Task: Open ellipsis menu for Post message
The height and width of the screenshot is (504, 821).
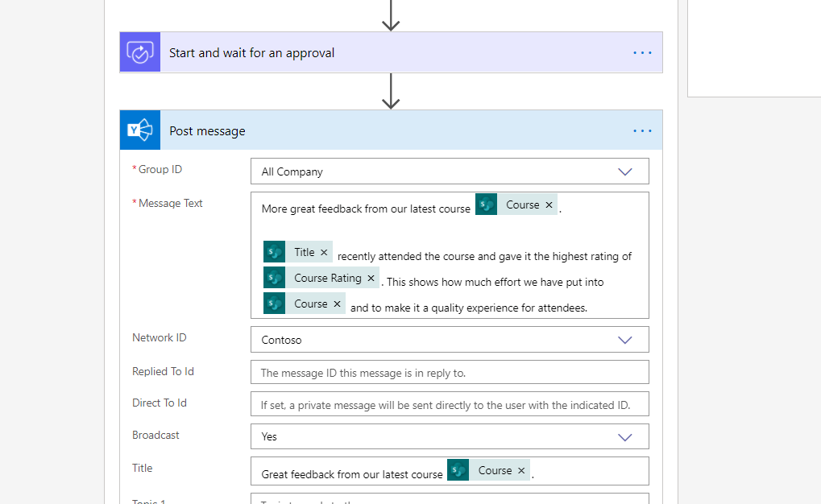Action: [x=642, y=130]
